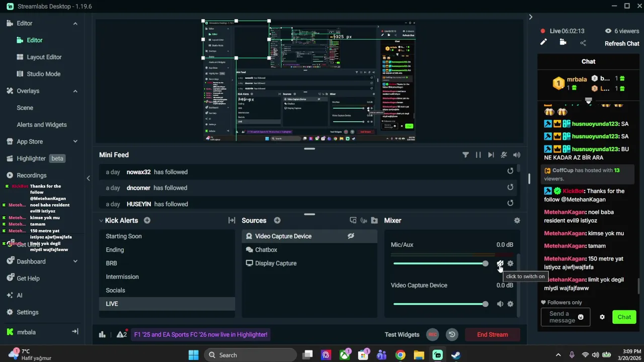Screen dimensions: 644x362
Task: Skip the current alert in Mini Feed
Action: coord(491,155)
